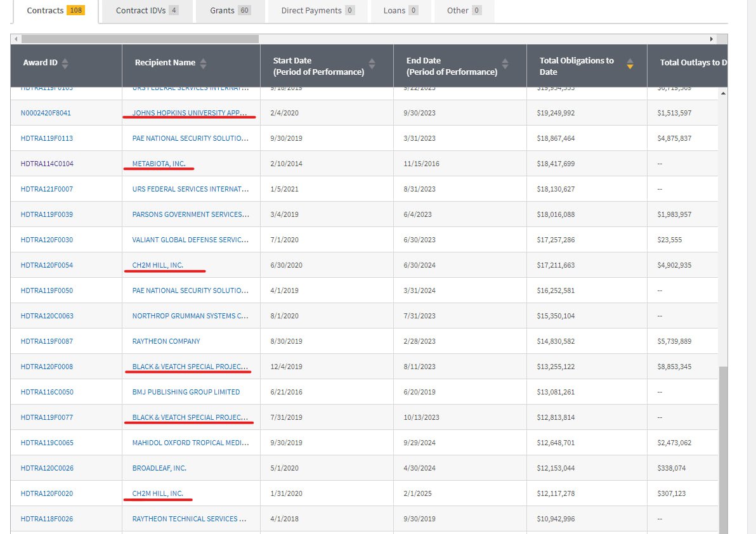Open award N0002420F8041
Viewport: 756px width, 534px height.
(x=46, y=113)
